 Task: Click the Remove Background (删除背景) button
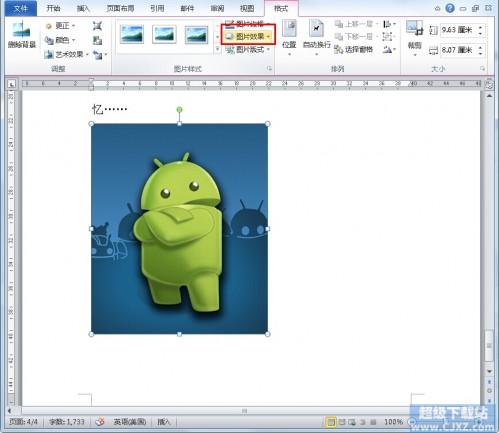22,35
